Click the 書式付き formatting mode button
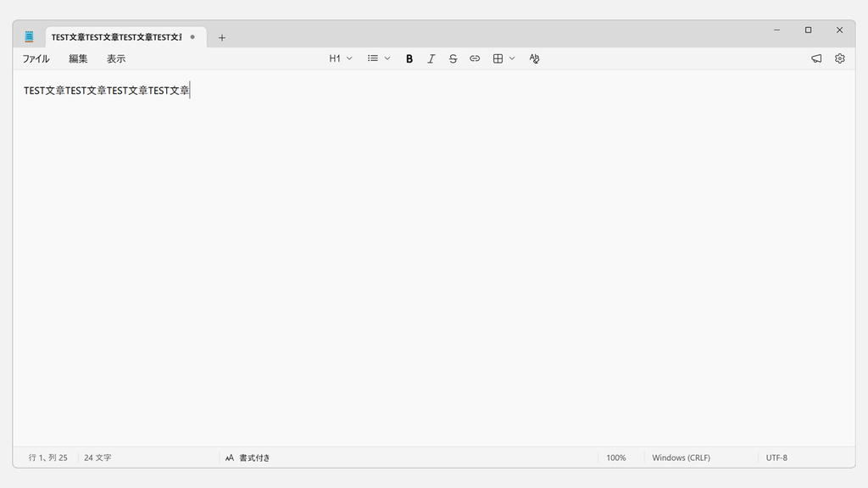This screenshot has height=488, width=868. pyautogui.click(x=248, y=457)
